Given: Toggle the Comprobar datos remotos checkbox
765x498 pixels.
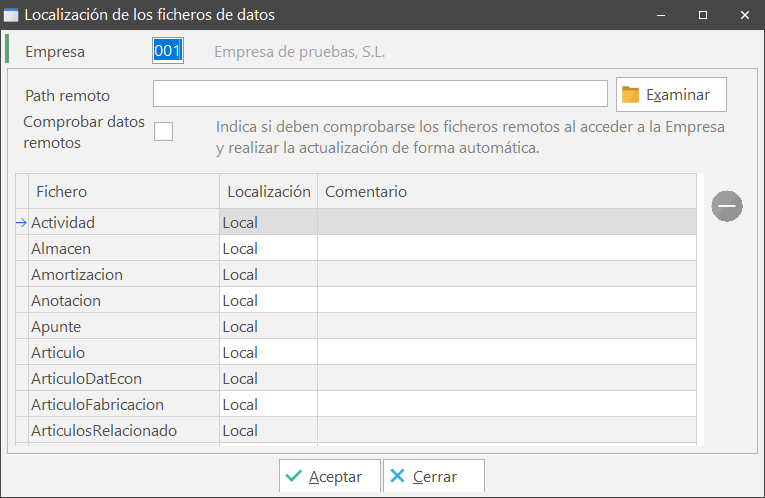Looking at the screenshot, I should coord(163,132).
